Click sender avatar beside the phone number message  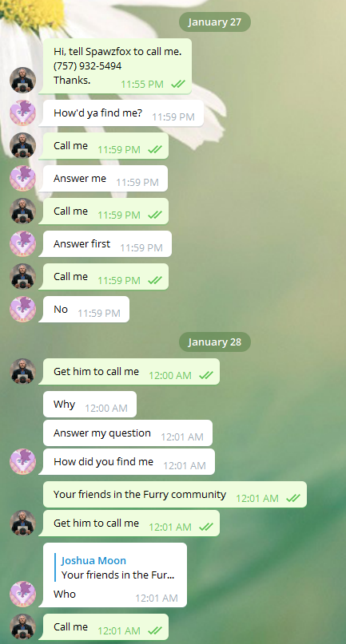22,80
